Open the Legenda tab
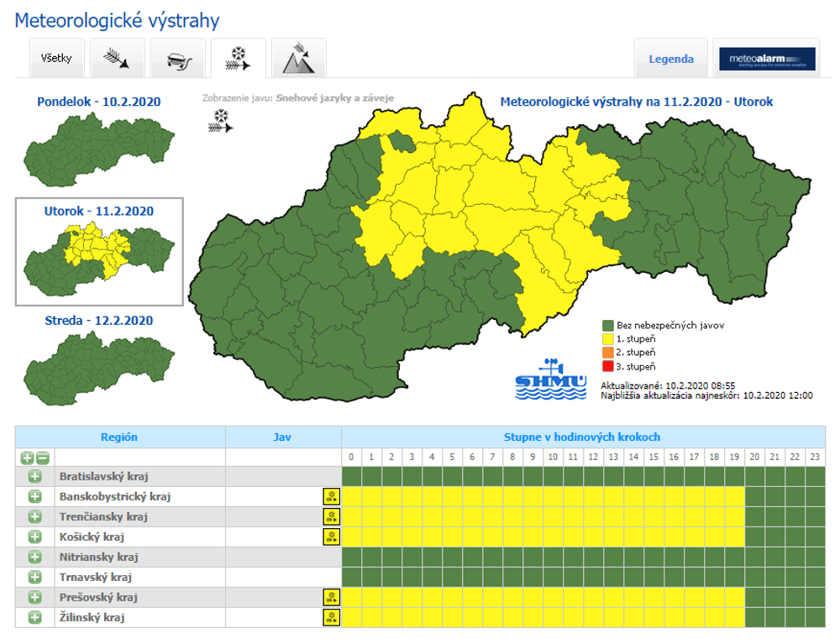Image resolution: width=840 pixels, height=644 pixels. click(671, 59)
